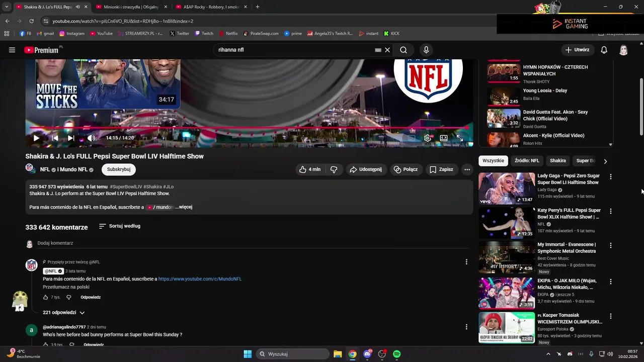
Task: Open options for My Immortal video
Action: click(x=611, y=245)
